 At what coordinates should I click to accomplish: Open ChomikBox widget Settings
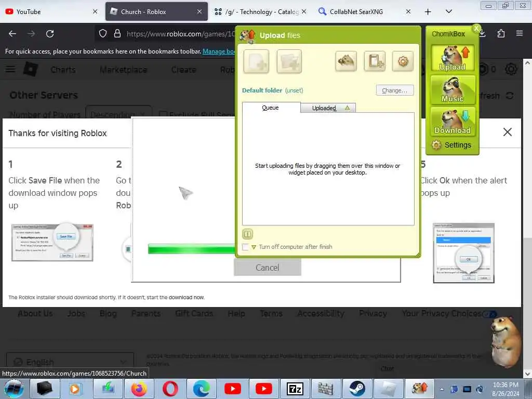pos(451,145)
